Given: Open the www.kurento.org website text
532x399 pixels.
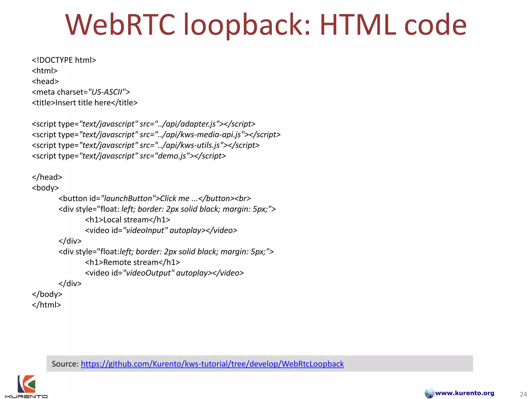Looking at the screenshot, I should [465, 393].
